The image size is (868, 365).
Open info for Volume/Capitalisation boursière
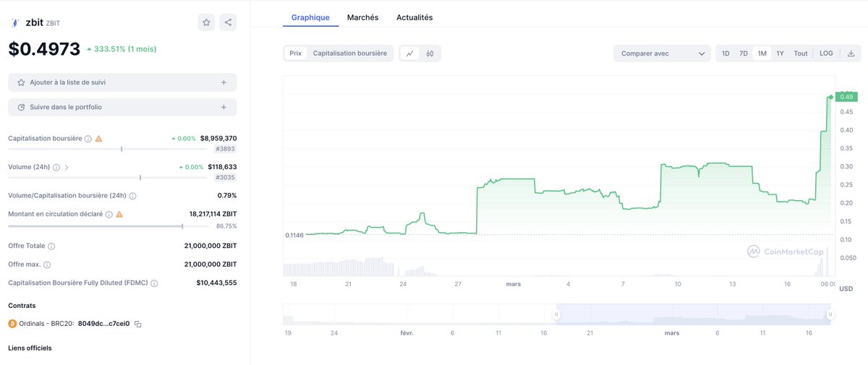point(132,196)
